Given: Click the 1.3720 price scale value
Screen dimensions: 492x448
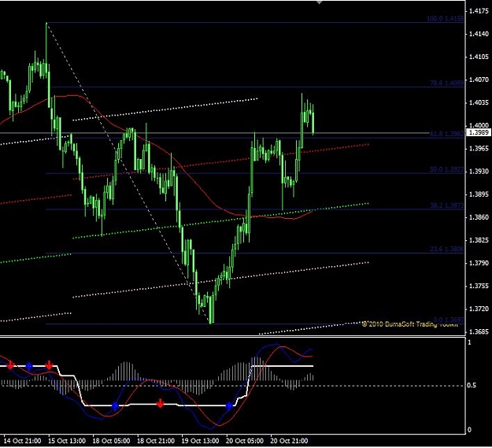Looking at the screenshot, I should [x=479, y=309].
